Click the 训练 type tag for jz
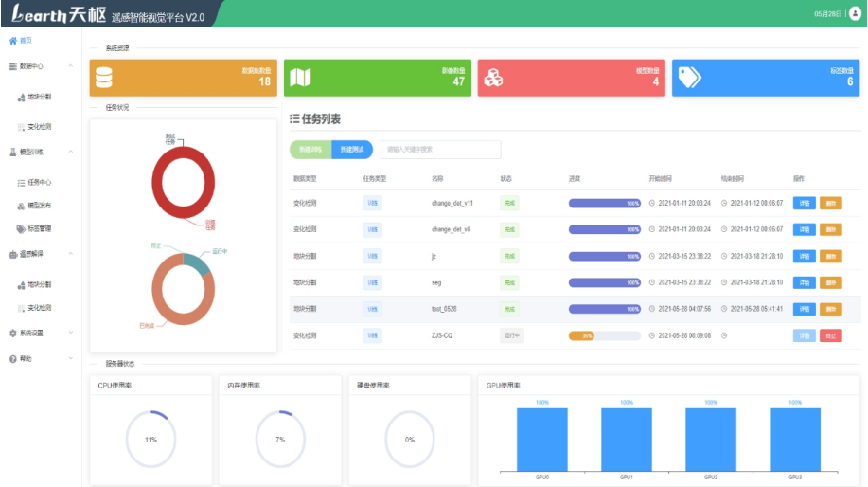This screenshot has height=487, width=868. tap(373, 257)
